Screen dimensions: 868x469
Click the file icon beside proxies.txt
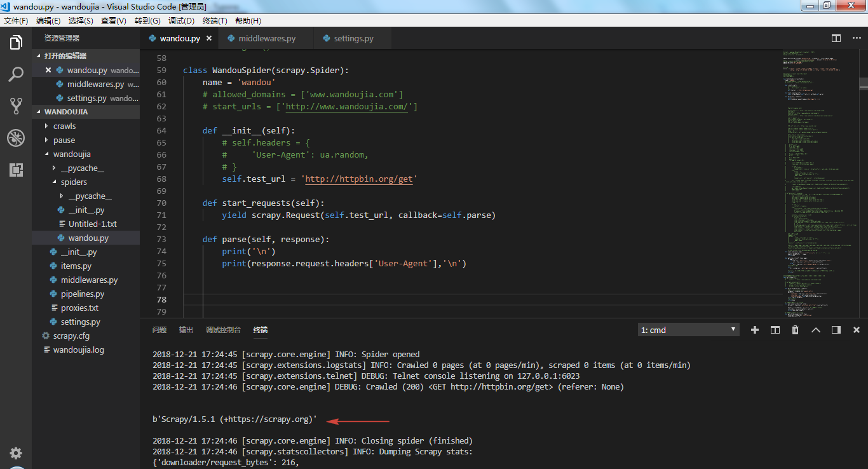[x=53, y=308]
